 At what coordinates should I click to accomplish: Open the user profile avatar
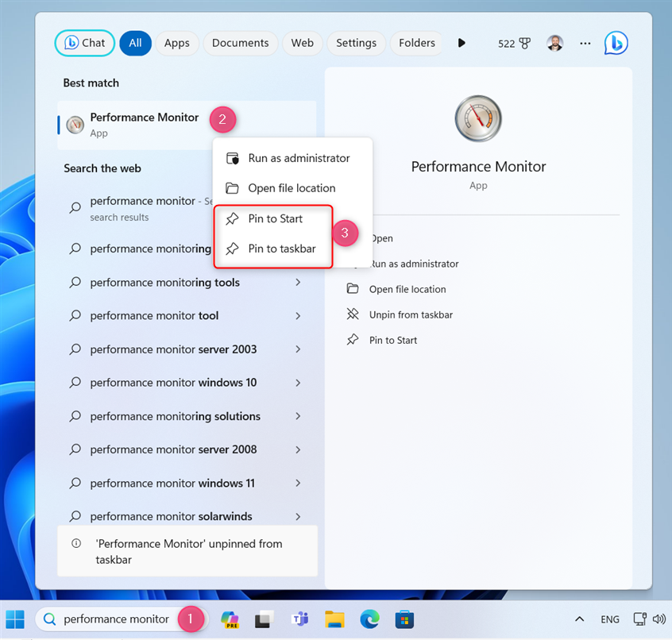[x=555, y=43]
